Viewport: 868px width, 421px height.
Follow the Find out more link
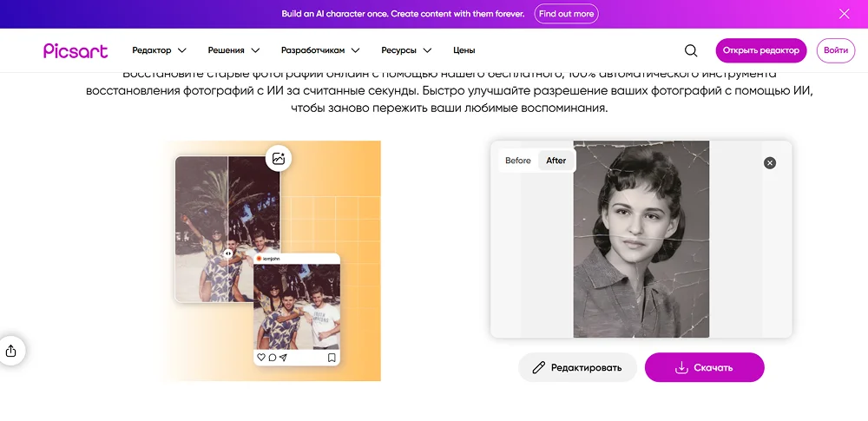(x=566, y=14)
